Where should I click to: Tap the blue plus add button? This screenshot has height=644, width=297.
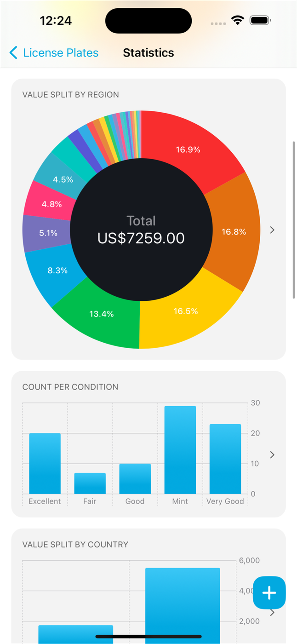click(x=269, y=592)
